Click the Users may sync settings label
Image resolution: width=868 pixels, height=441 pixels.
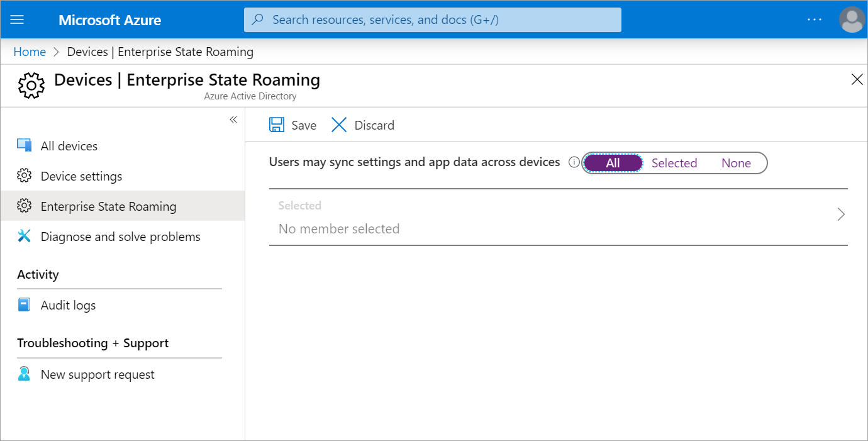(x=415, y=162)
